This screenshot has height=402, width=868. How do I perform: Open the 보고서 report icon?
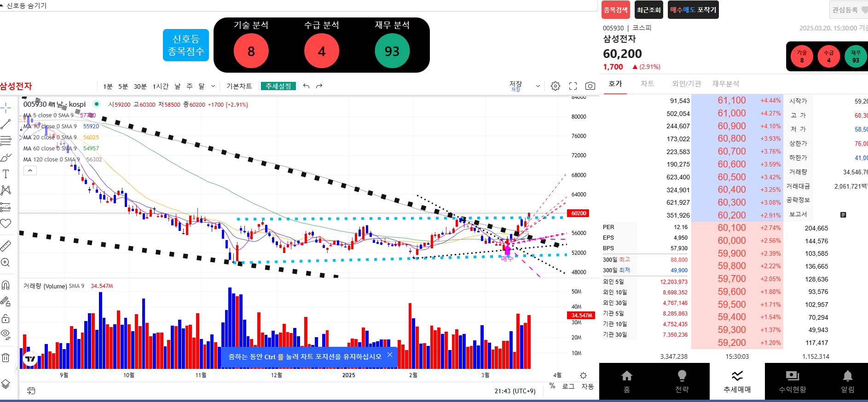[x=843, y=215]
